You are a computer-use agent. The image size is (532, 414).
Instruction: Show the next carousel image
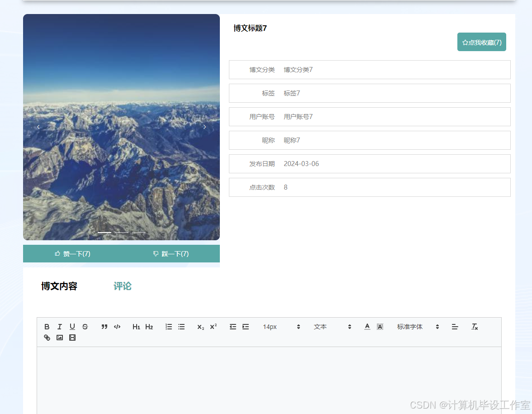(x=204, y=127)
